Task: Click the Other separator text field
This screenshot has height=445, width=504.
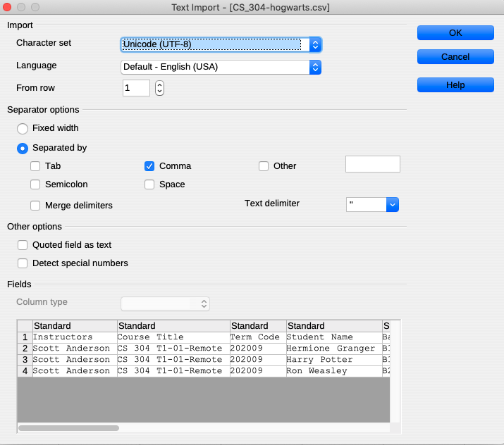Action: 372,165
